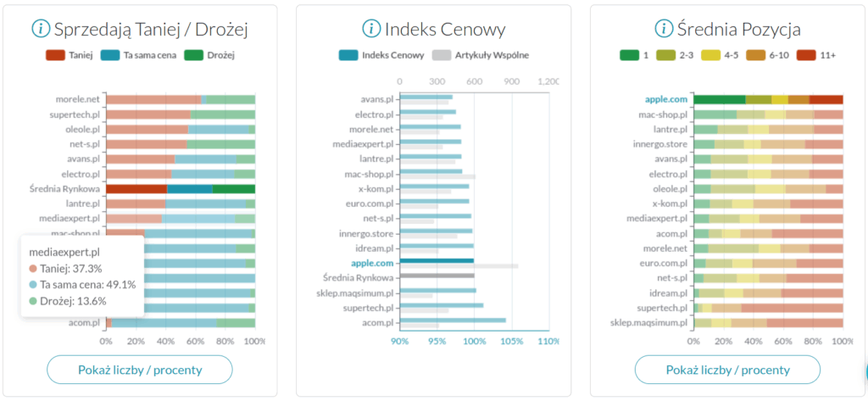Click mac-shop.pl label in Indeks Cenowy chart
Screen dimensions: 868x401
click(370, 174)
